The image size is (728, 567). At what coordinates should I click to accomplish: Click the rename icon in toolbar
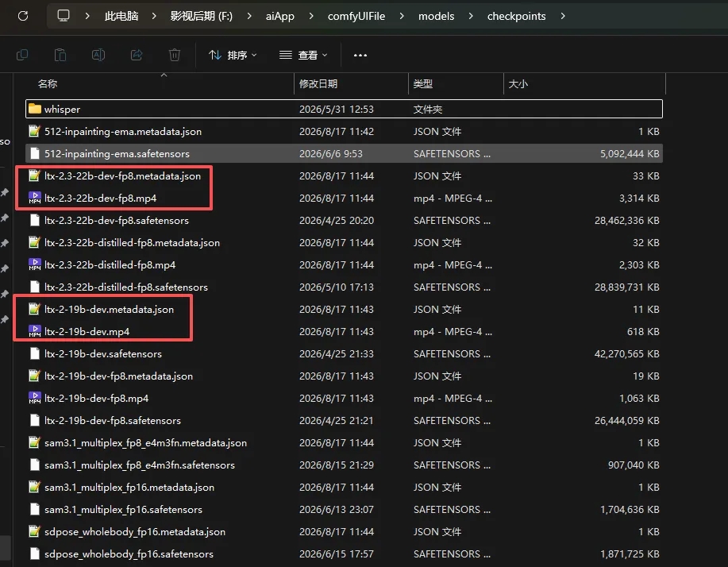coord(98,56)
